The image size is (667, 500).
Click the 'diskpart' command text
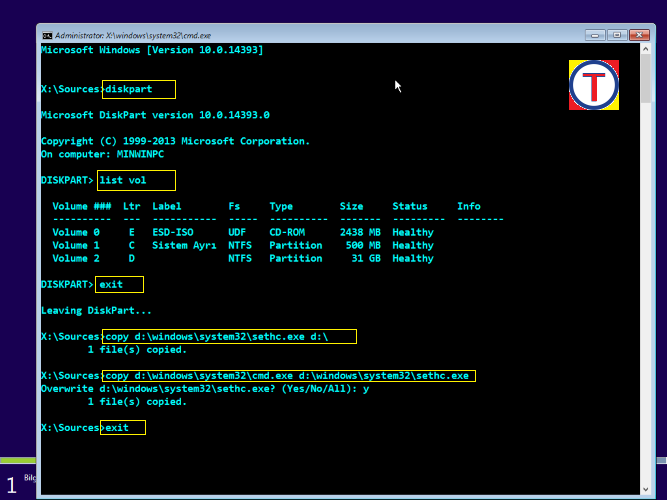pos(128,89)
